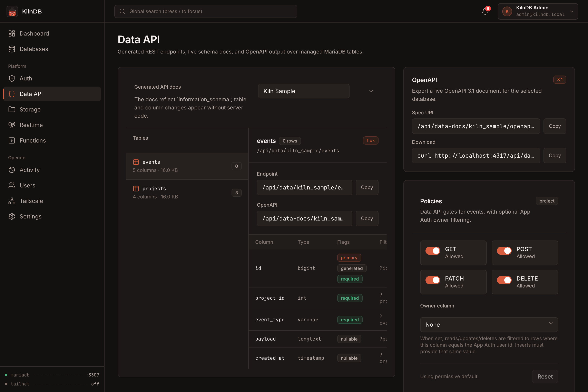Expand the Owner column None dropdown
This screenshot has height=392, width=588.
[489, 324]
